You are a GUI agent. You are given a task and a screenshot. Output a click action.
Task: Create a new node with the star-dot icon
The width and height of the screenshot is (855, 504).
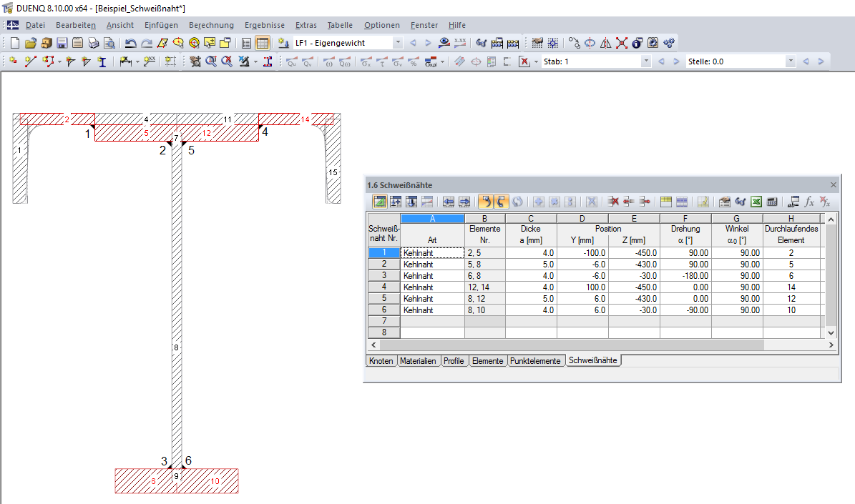pyautogui.click(x=13, y=61)
